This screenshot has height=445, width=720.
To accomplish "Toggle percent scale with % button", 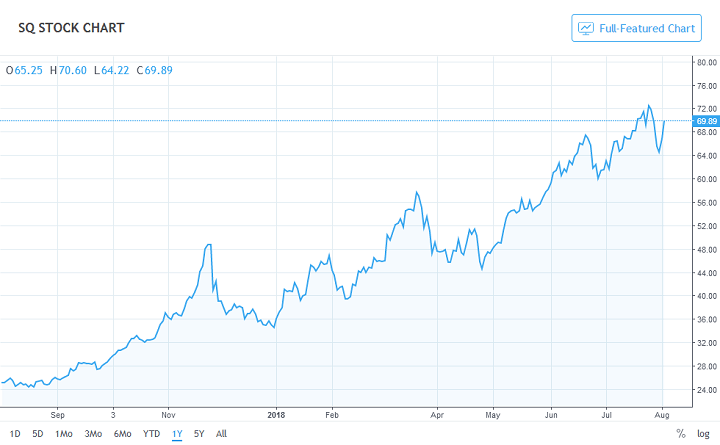I will tap(681, 434).
